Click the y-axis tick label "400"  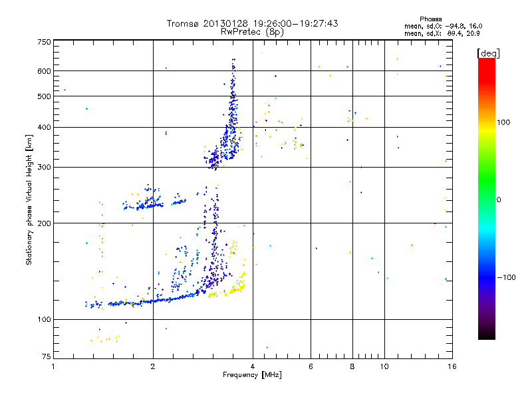click(44, 127)
